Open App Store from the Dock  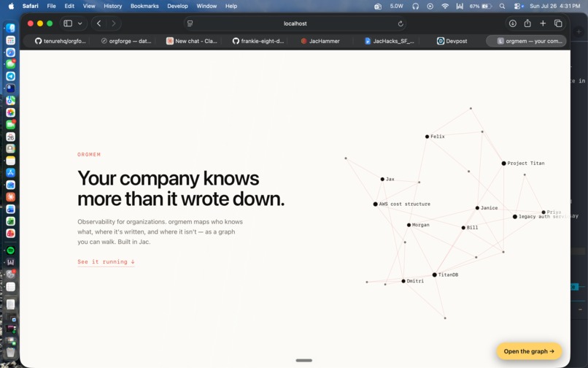pyautogui.click(x=10, y=173)
